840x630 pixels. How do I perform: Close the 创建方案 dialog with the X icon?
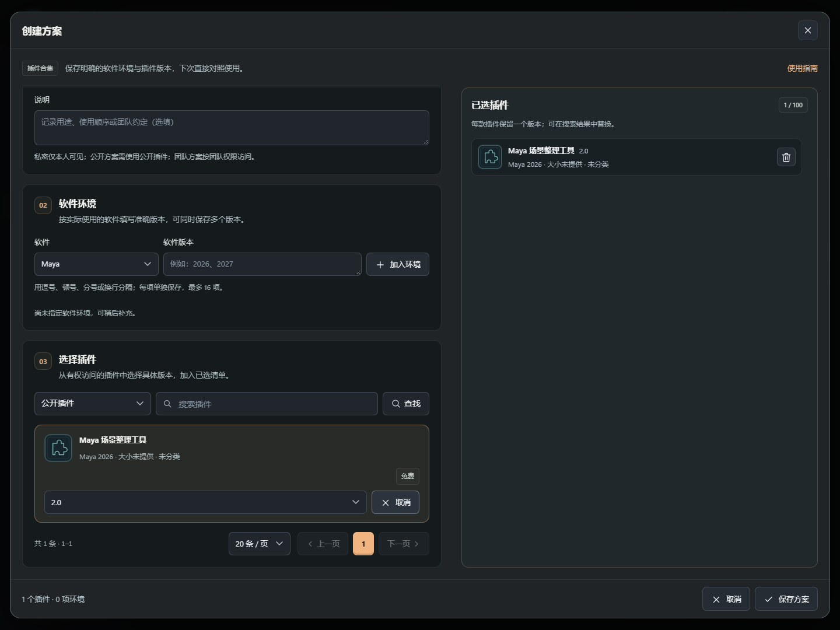808,30
